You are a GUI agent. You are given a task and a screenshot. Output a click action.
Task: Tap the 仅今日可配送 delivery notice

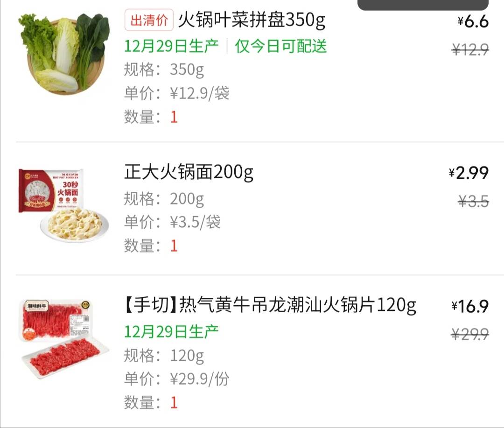tap(281, 46)
